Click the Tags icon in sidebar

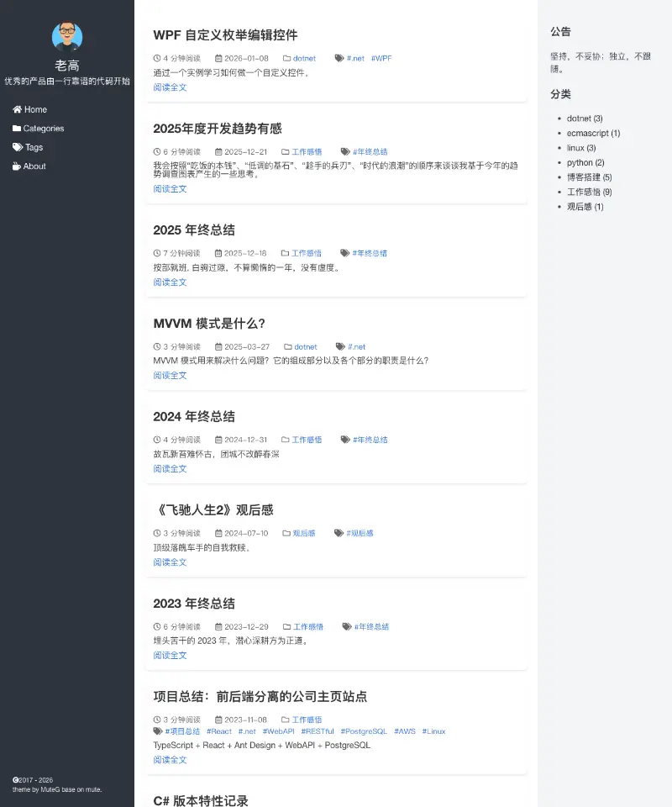(x=18, y=147)
